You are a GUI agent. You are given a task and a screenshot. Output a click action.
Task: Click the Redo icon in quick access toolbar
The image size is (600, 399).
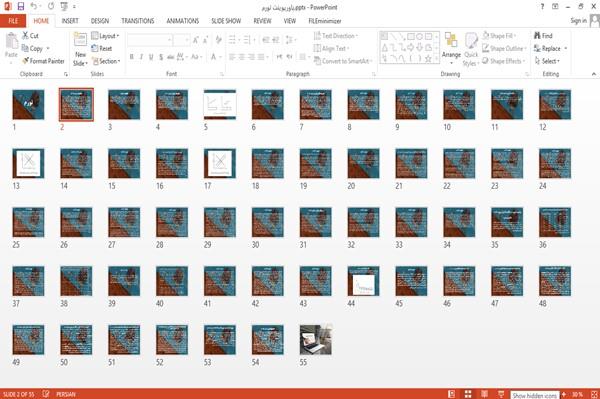(51, 6)
